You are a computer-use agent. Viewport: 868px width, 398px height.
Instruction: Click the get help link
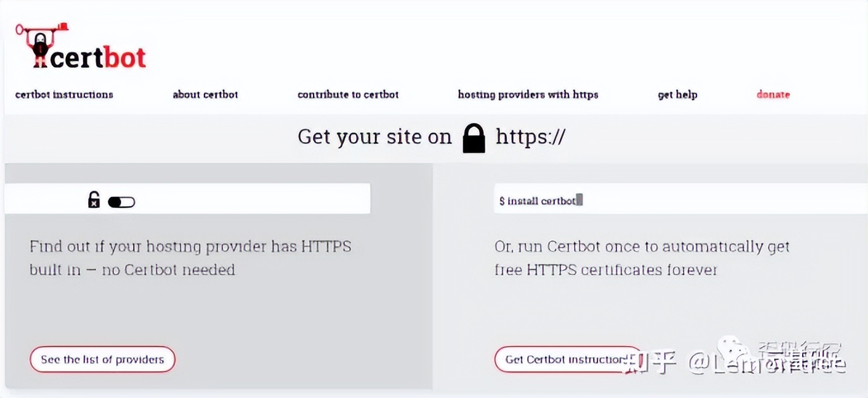[677, 94]
